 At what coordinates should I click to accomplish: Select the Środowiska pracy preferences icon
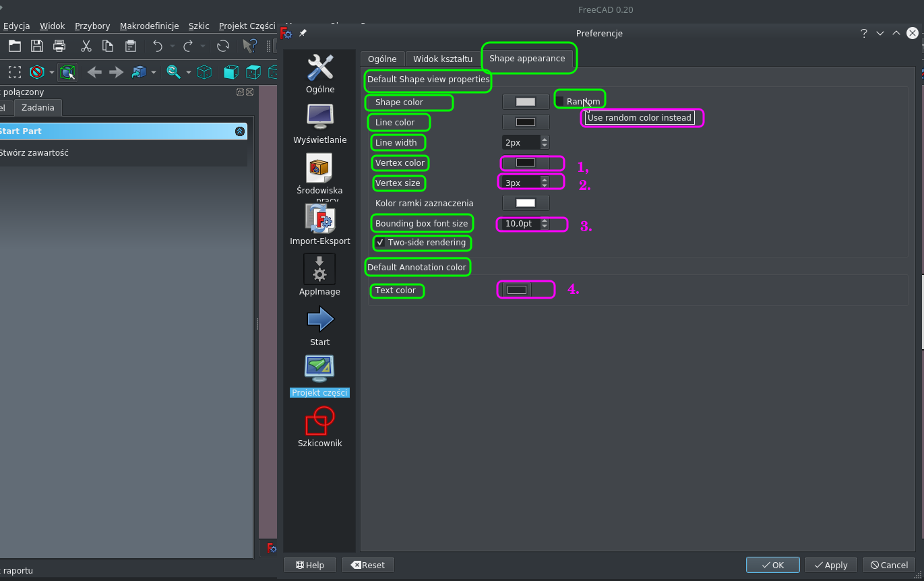click(x=319, y=168)
